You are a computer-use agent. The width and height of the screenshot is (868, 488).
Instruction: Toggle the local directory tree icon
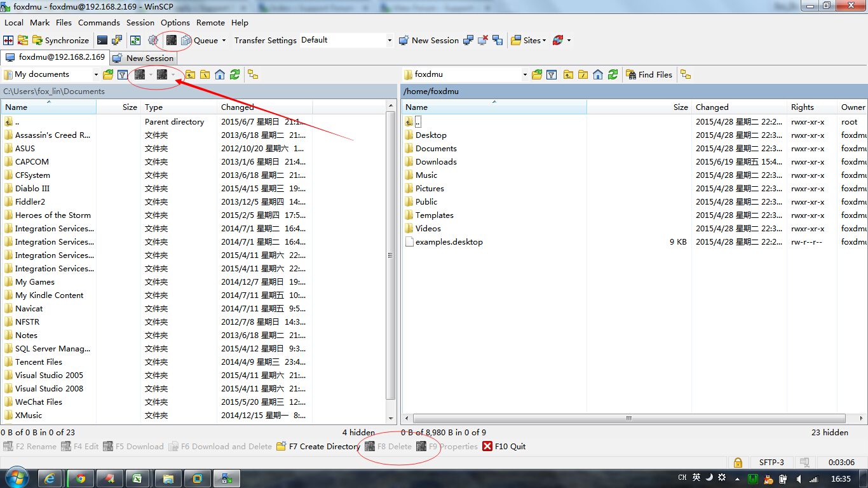[x=253, y=74]
